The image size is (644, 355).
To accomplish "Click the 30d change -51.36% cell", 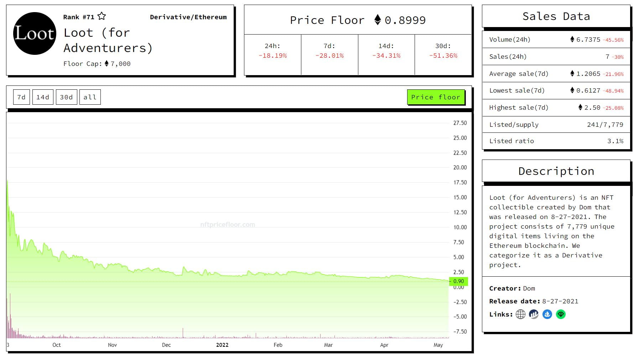I will coord(443,54).
